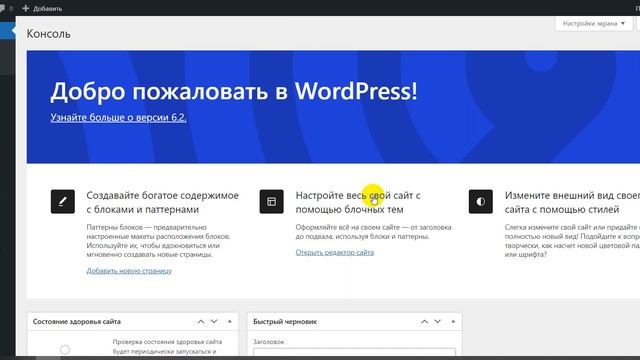Click heading Создавайте богатое содержимое с блоками
Image resolution: width=640 pixels, height=360 pixels.
[162, 202]
